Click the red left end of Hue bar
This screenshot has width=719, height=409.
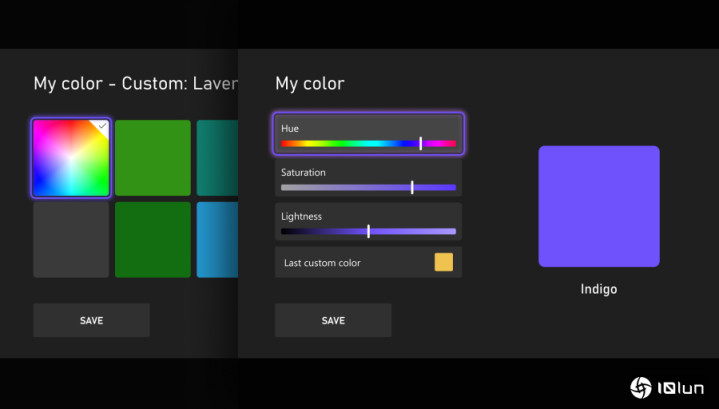pos(285,143)
